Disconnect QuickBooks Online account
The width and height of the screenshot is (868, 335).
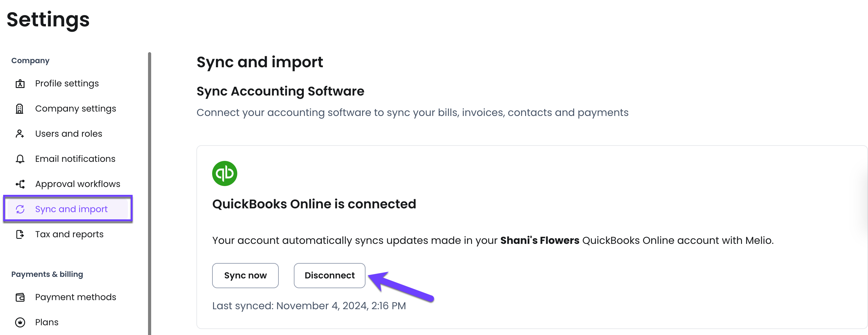tap(329, 276)
